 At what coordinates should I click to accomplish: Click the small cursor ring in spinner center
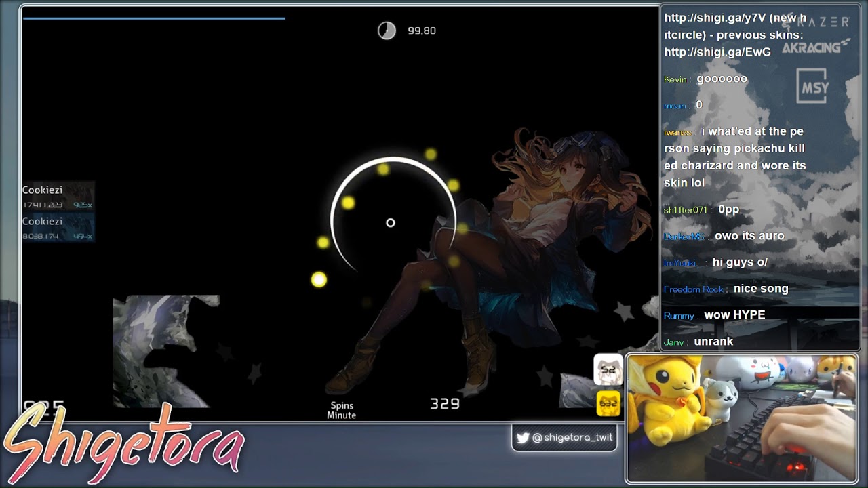point(391,223)
